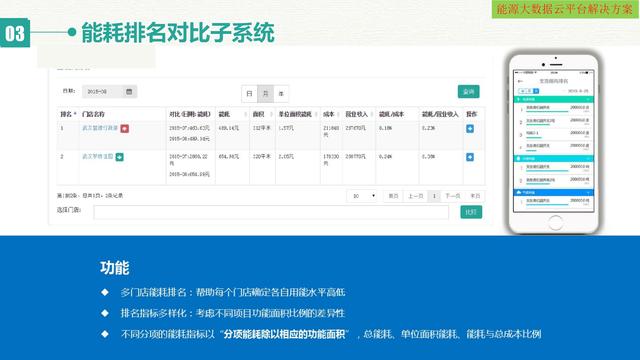
Task: Tap rank 1 progress bar in green section
Action: click(x=547, y=111)
